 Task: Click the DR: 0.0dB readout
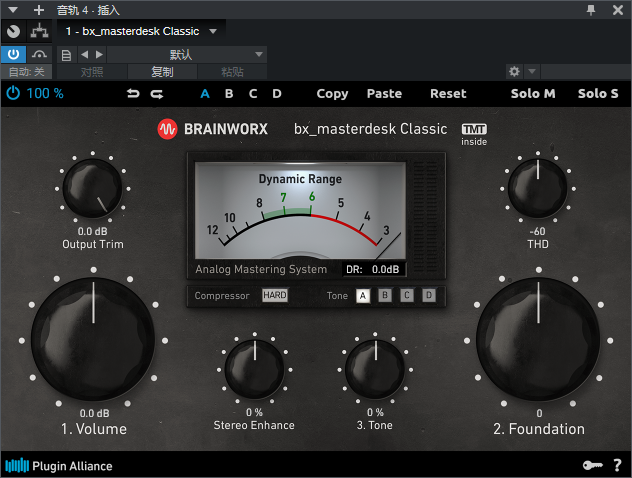coord(373,269)
